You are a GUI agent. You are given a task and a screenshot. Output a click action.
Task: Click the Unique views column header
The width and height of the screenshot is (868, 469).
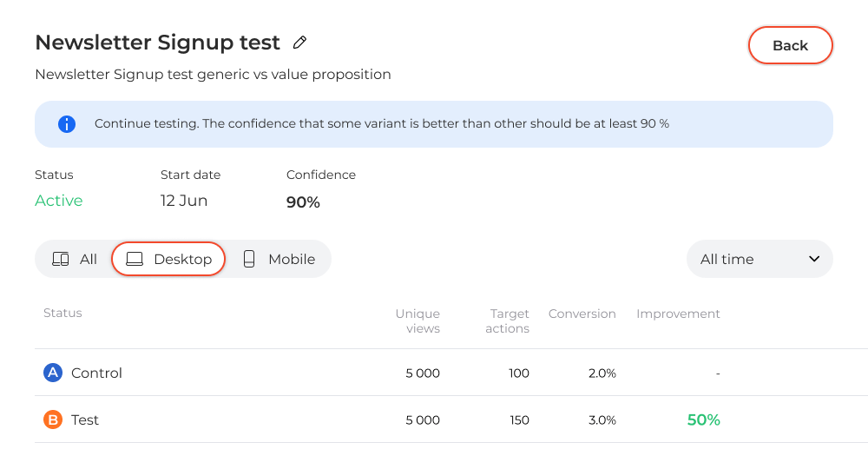418,321
